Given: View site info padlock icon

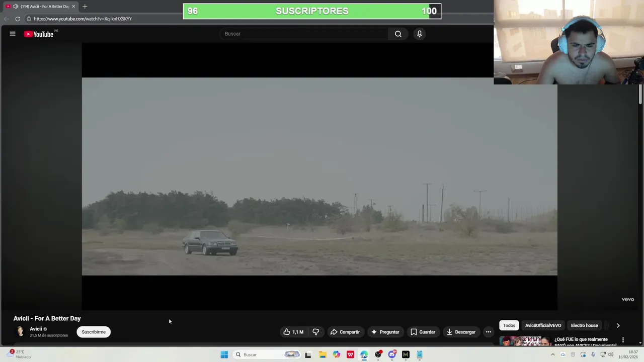Looking at the screenshot, I should (x=29, y=19).
